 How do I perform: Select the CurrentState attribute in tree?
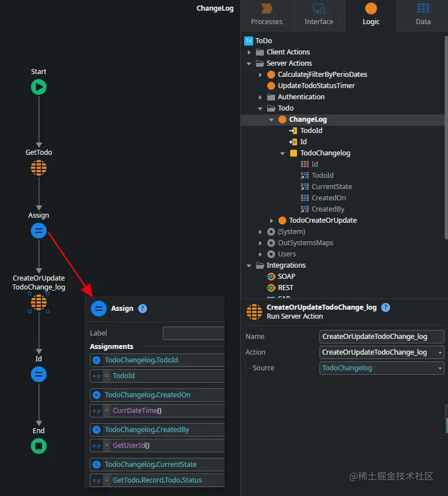(x=331, y=187)
